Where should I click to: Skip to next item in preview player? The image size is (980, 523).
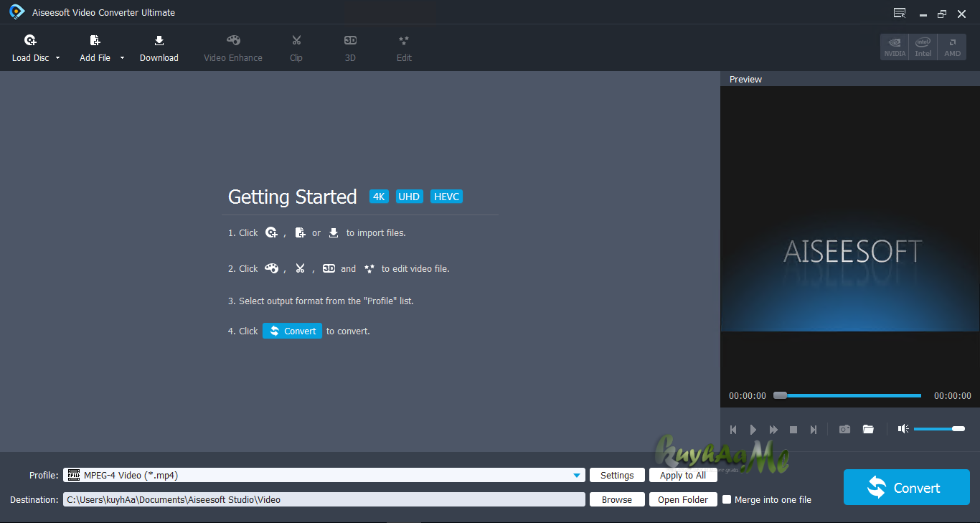pyautogui.click(x=814, y=430)
